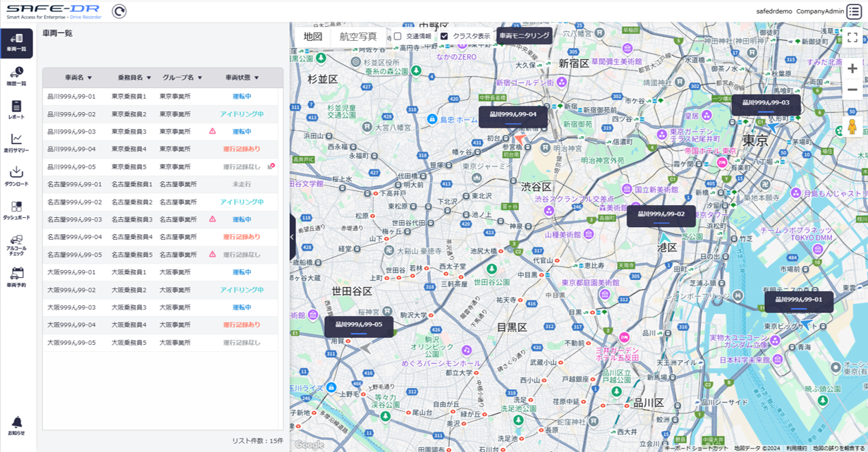Click the refresh icon beside the SAFE-DR logo
868x452 pixels.
120,11
